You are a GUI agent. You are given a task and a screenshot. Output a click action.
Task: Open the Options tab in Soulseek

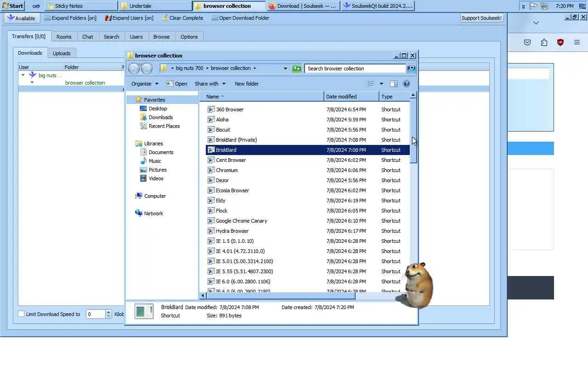(189, 37)
